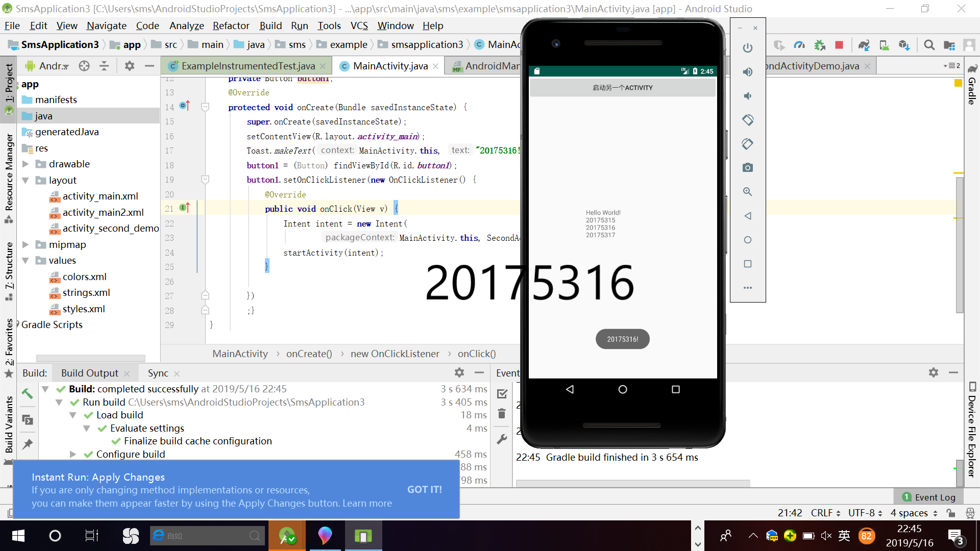Stop the running app (red square)
The width and height of the screenshot is (980, 551).
coord(839,45)
